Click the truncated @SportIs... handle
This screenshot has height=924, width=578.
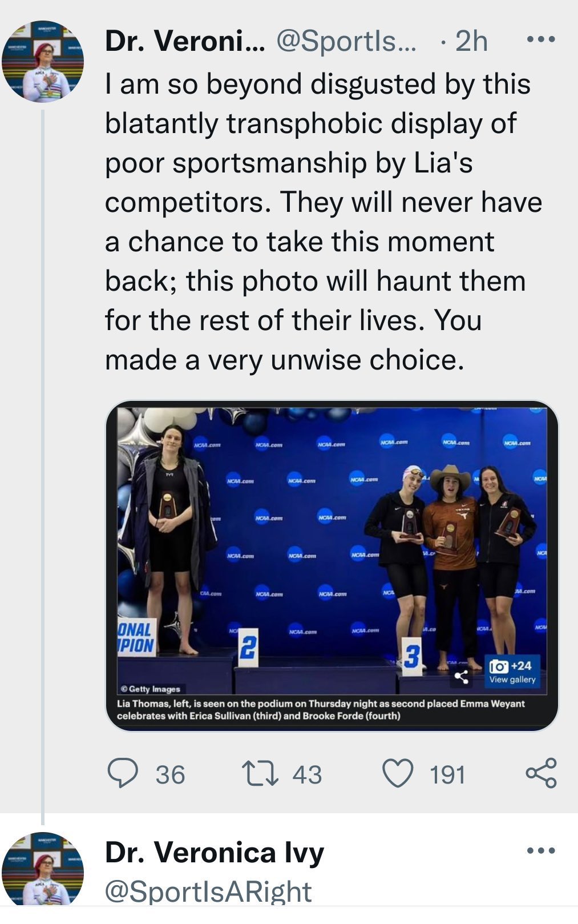346,41
